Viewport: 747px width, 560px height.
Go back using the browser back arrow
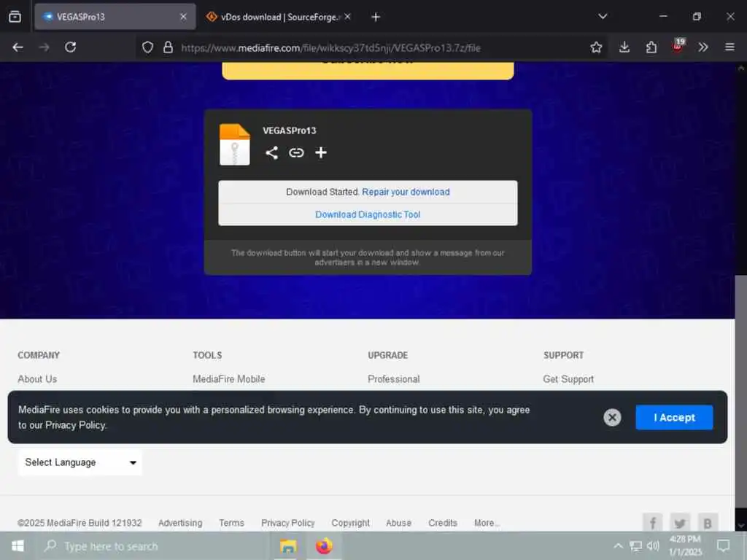click(x=18, y=47)
